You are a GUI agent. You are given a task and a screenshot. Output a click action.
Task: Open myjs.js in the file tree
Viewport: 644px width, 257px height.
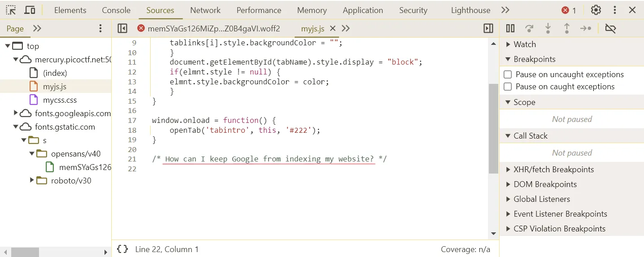coord(55,86)
